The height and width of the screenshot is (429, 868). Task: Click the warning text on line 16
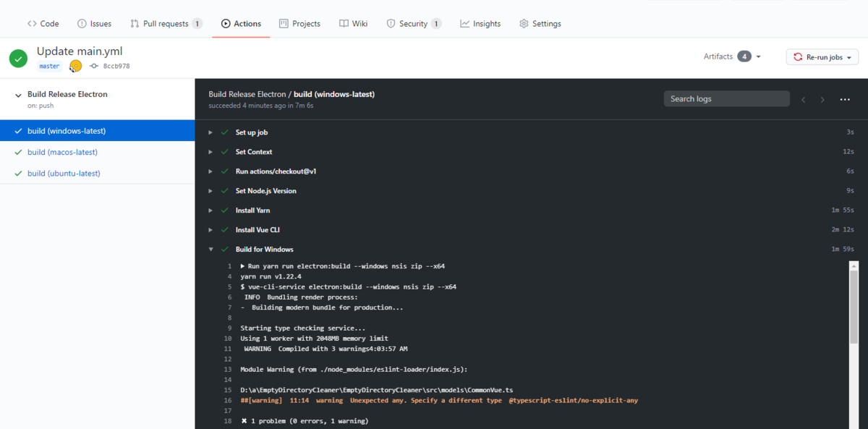(x=439, y=400)
